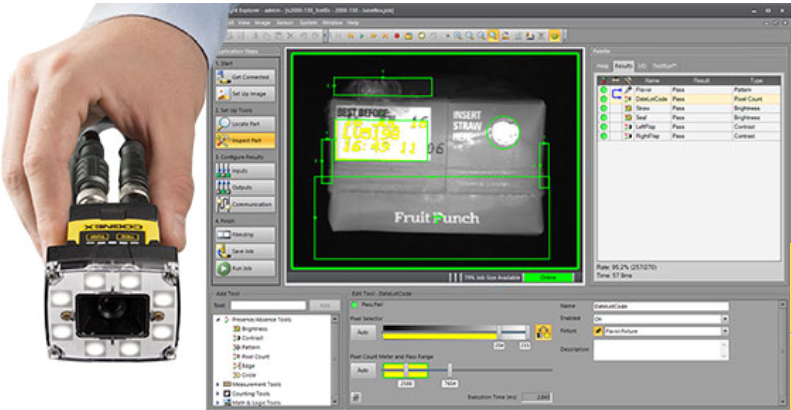Screen dimensions: 791x410
Task: Open the Sensor menu
Action: [285, 23]
